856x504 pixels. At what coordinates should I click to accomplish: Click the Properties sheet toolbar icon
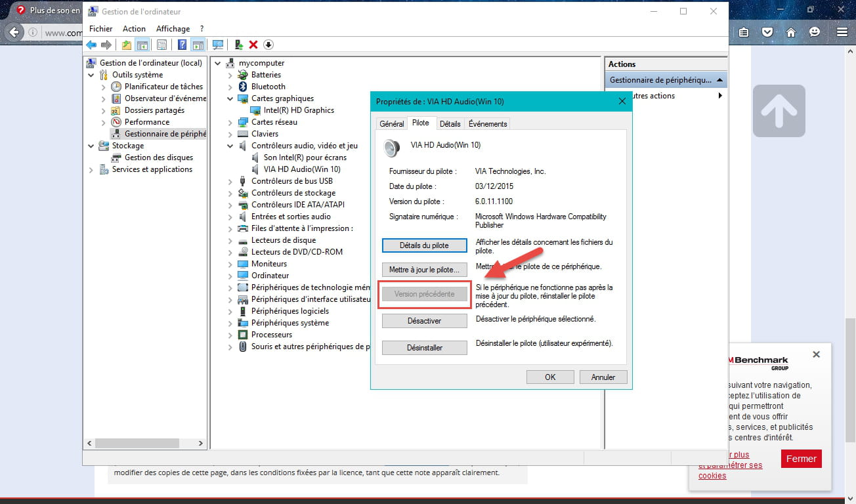161,45
